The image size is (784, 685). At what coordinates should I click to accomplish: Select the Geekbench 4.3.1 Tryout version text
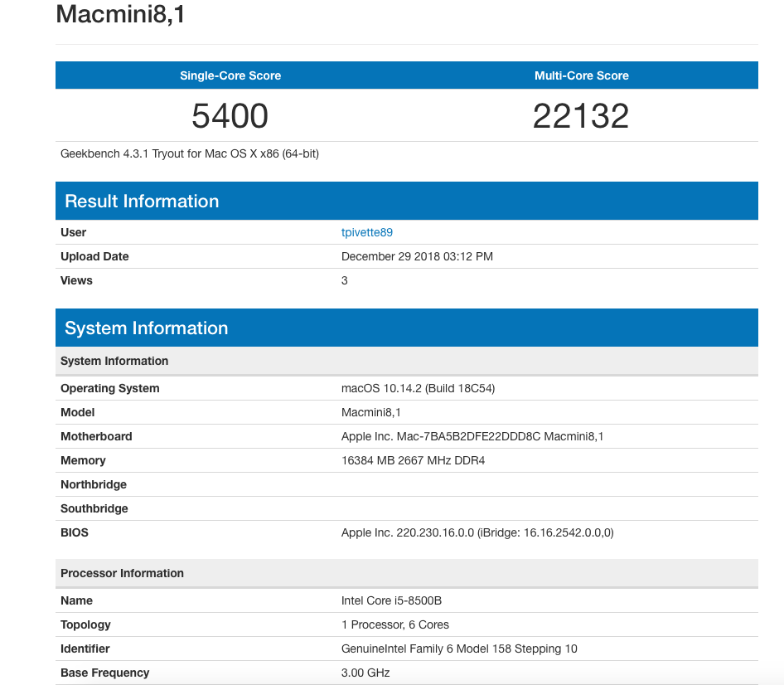190,153
